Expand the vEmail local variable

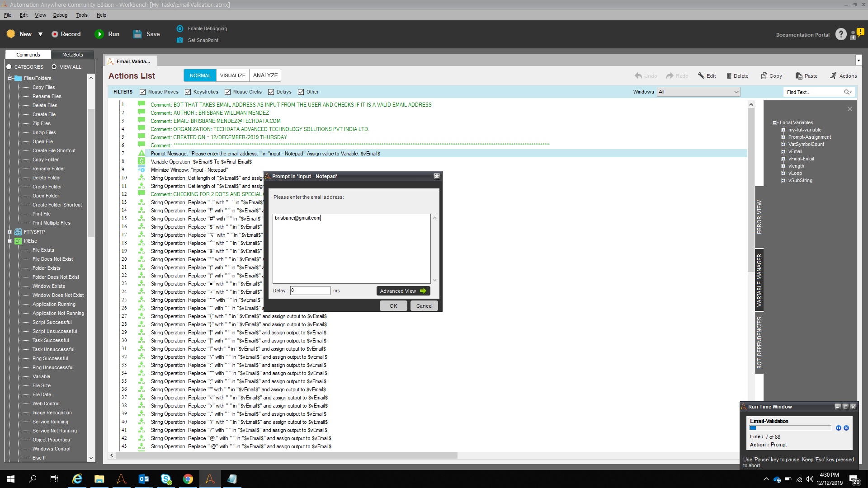click(x=783, y=152)
